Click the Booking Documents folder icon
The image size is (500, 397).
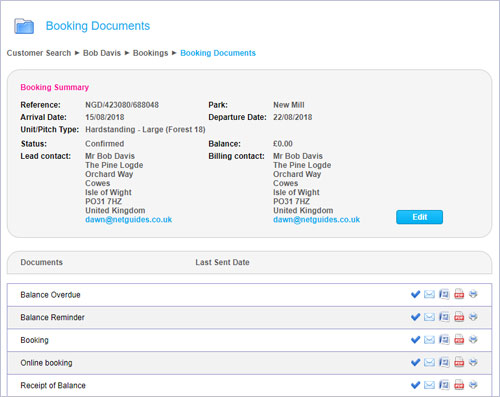coord(24,26)
